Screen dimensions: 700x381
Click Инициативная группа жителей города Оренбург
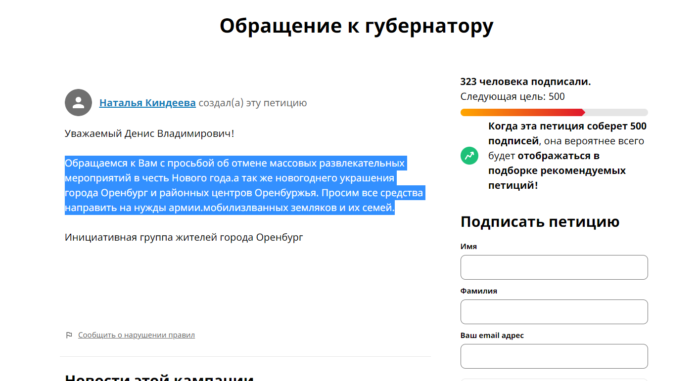tap(184, 237)
